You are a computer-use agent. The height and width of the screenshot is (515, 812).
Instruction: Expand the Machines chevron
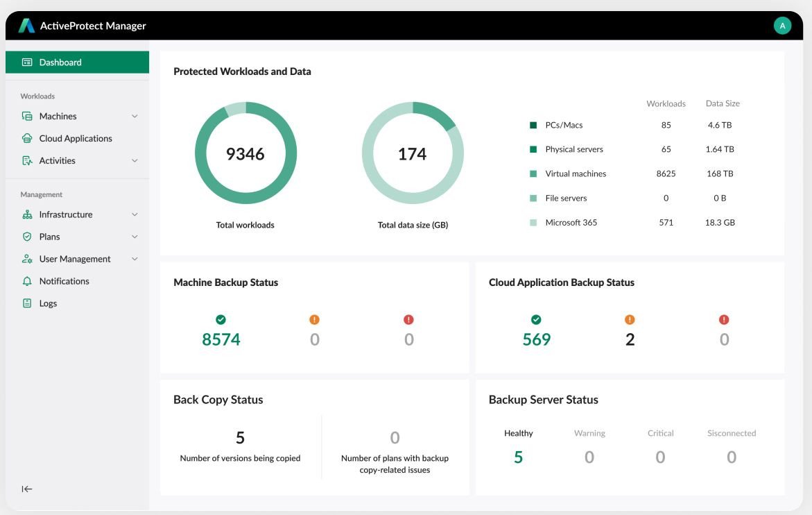pyautogui.click(x=135, y=117)
